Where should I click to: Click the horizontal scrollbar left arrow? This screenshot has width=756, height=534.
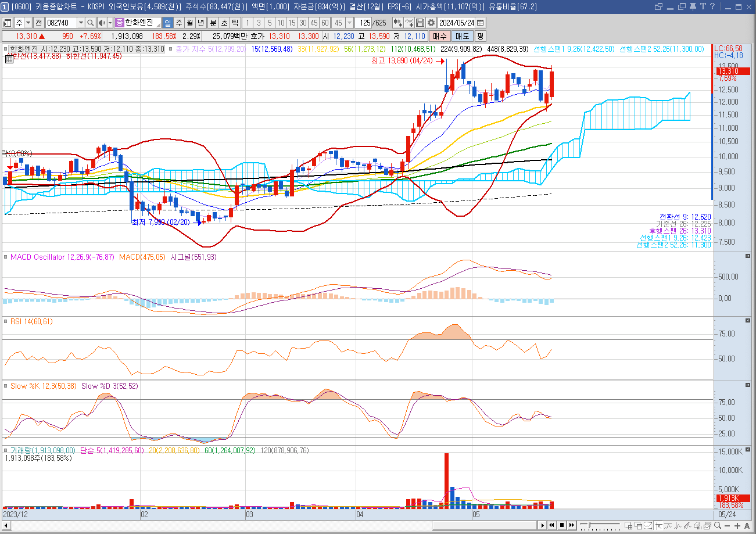(x=7, y=525)
